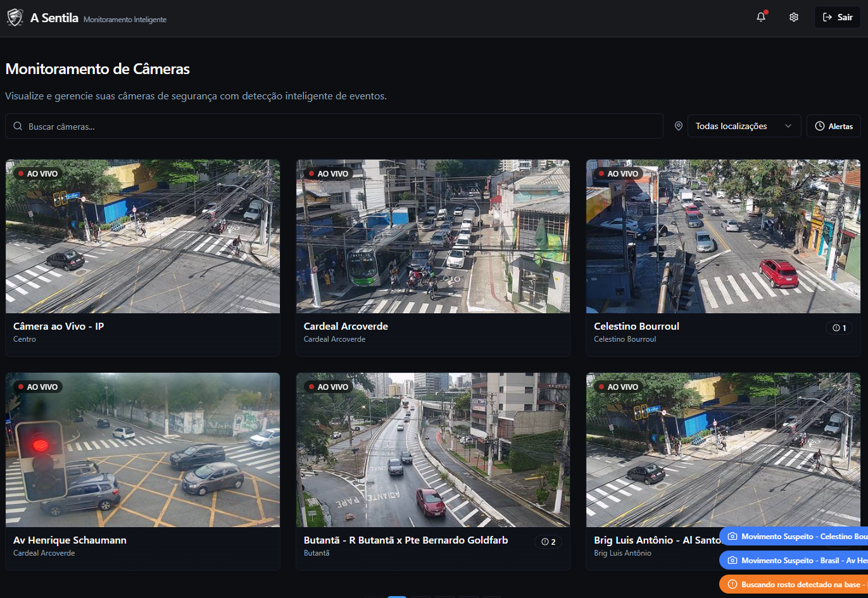This screenshot has width=868, height=598.
Task: Open the Movimento Suspeito Brasil notification
Action: 798,561
